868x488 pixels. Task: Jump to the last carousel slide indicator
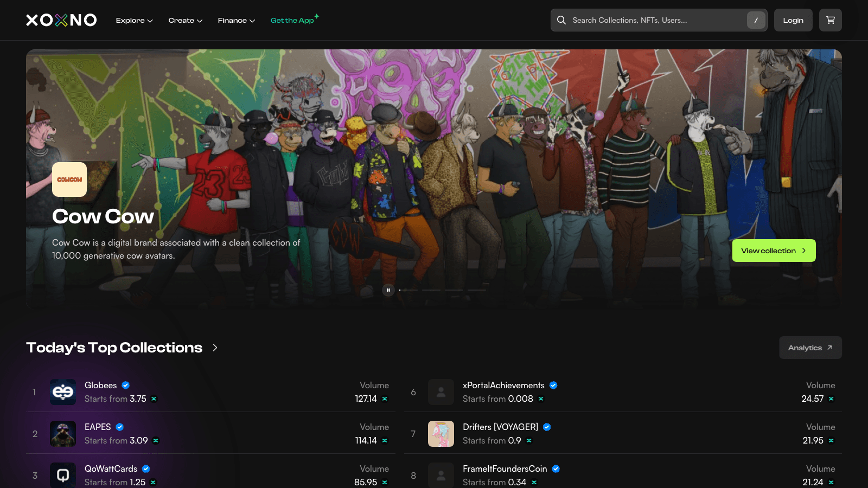click(x=477, y=290)
